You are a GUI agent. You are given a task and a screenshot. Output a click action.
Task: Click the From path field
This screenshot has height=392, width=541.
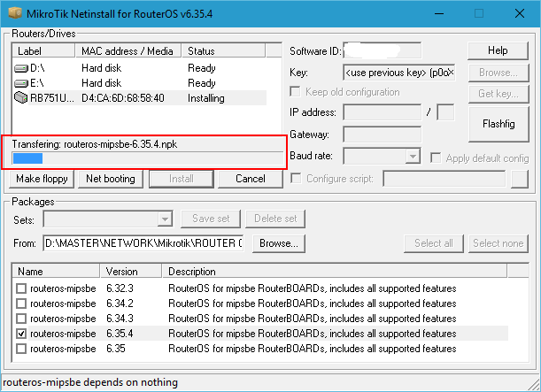pyautogui.click(x=143, y=243)
